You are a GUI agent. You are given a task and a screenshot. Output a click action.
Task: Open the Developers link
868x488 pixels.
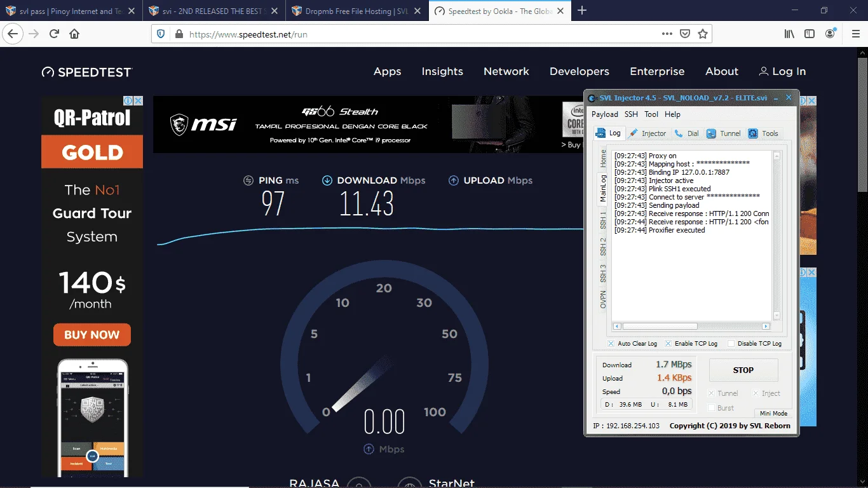[x=580, y=72]
